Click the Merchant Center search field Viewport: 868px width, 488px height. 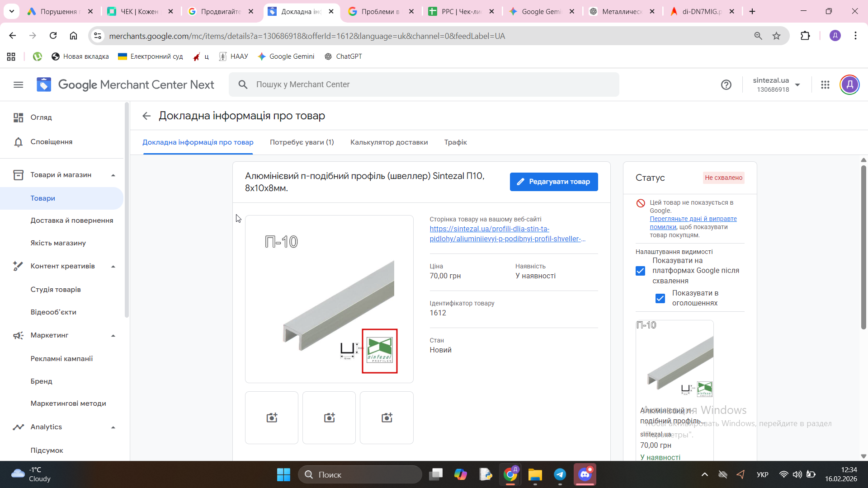424,84
